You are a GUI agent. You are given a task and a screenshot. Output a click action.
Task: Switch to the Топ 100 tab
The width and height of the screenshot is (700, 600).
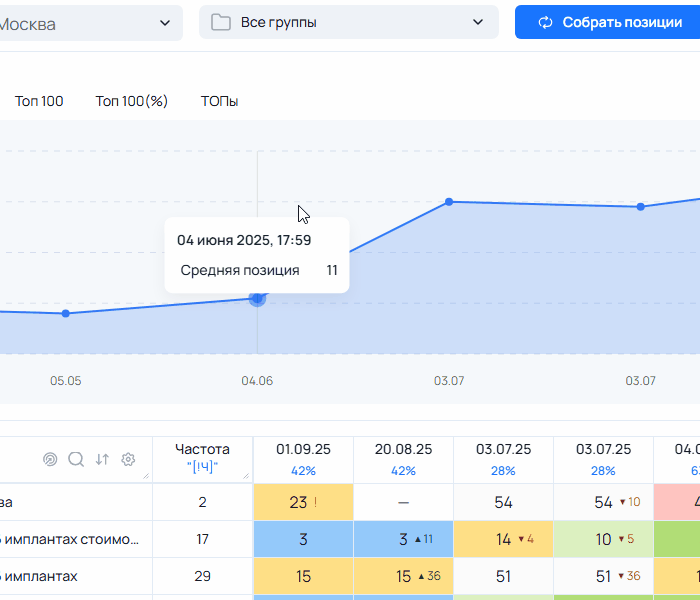coord(39,101)
